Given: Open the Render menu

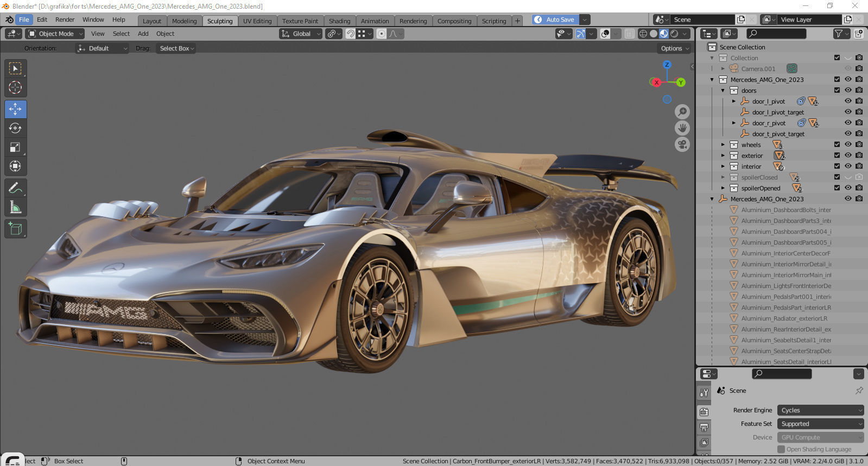Looking at the screenshot, I should (x=65, y=20).
